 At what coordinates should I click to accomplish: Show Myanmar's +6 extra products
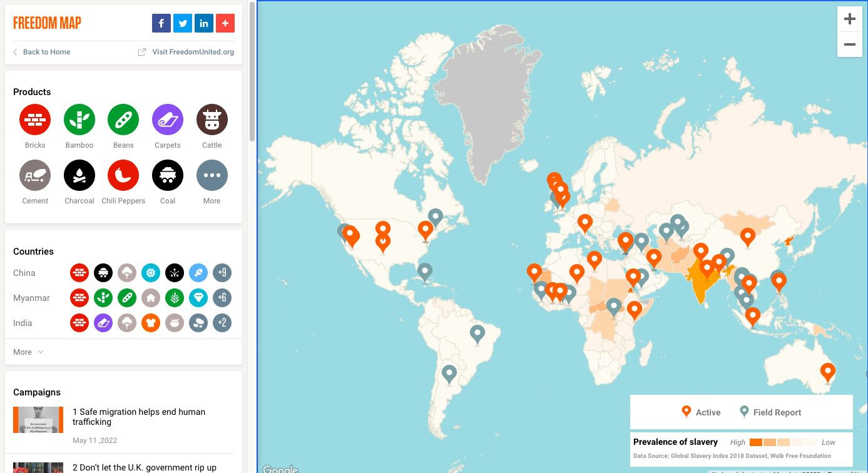click(222, 298)
